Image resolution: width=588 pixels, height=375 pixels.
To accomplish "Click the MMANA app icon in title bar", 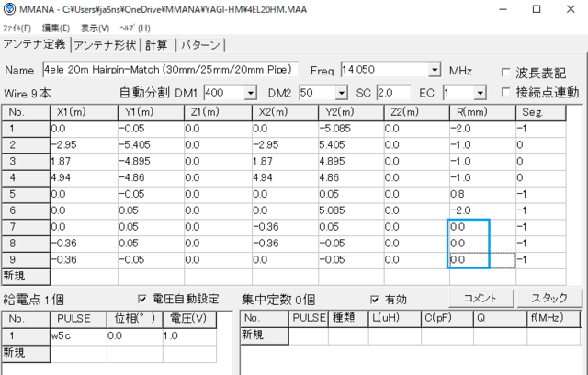I will (8, 9).
